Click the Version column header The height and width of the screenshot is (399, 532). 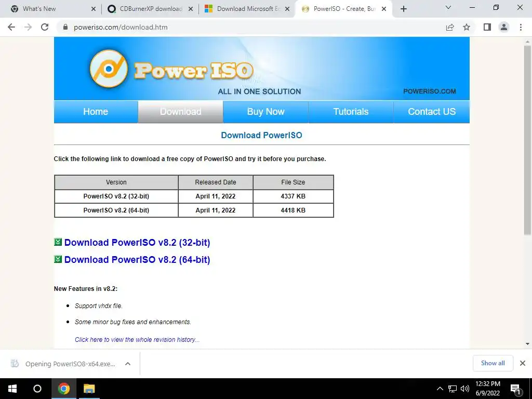point(116,182)
